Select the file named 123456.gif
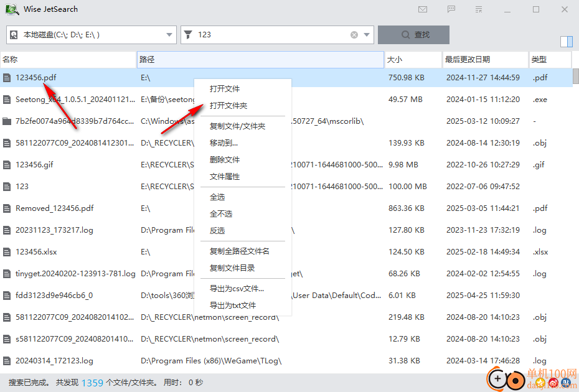Image resolution: width=579 pixels, height=392 pixels. point(34,165)
